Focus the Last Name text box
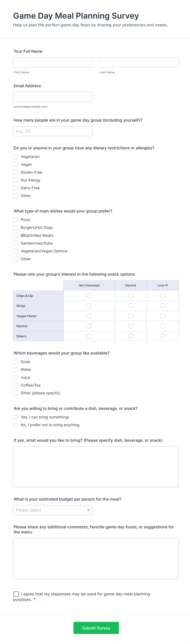Image resolution: width=190 pixels, height=644 pixels. click(139, 63)
